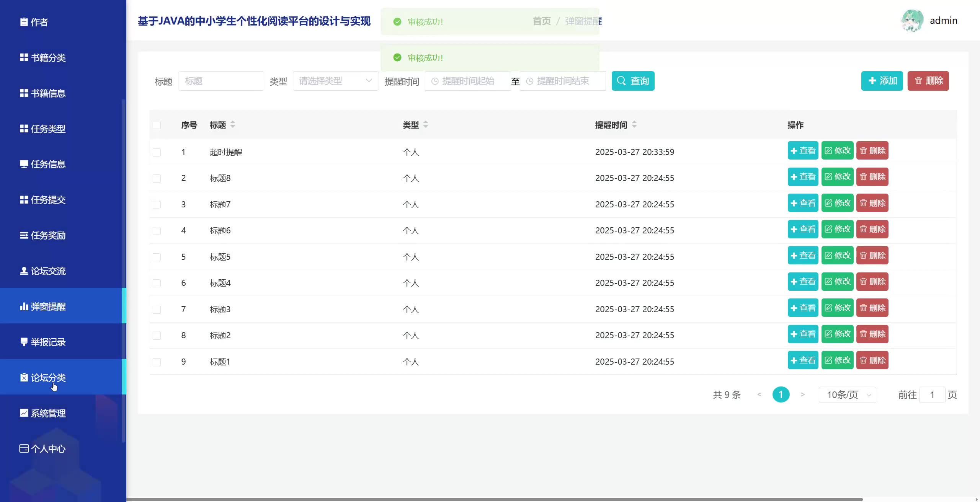Screen dimensions: 980x502
Task: Click the admin avatar image
Action: [912, 21]
